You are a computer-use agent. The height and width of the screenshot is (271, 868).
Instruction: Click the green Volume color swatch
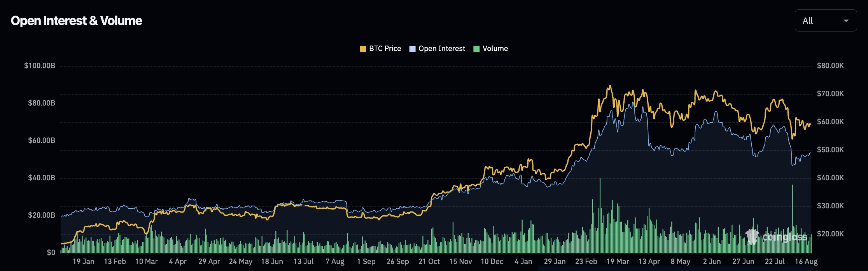(476, 49)
